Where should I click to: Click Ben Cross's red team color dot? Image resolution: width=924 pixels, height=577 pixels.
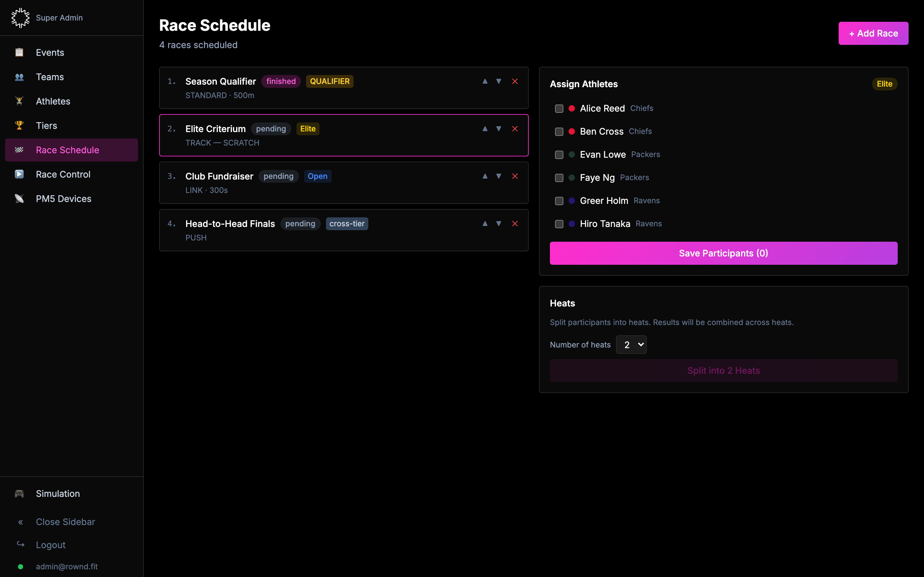[x=572, y=131]
